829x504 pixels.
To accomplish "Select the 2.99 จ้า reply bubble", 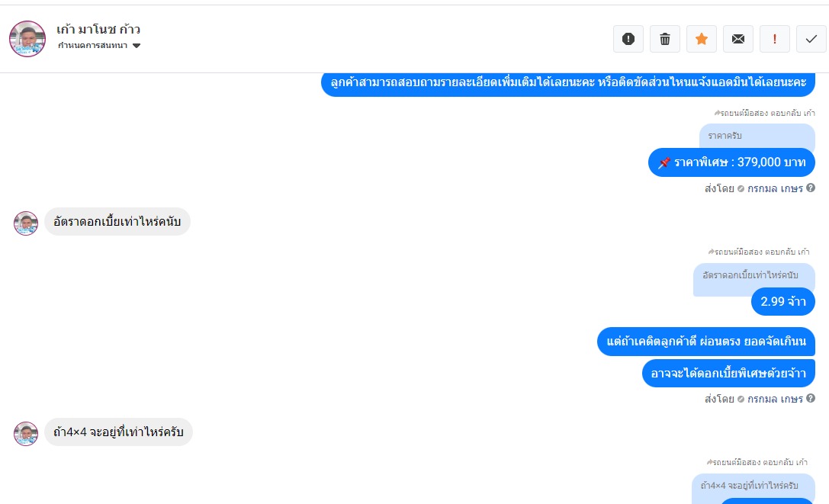I will point(782,301).
